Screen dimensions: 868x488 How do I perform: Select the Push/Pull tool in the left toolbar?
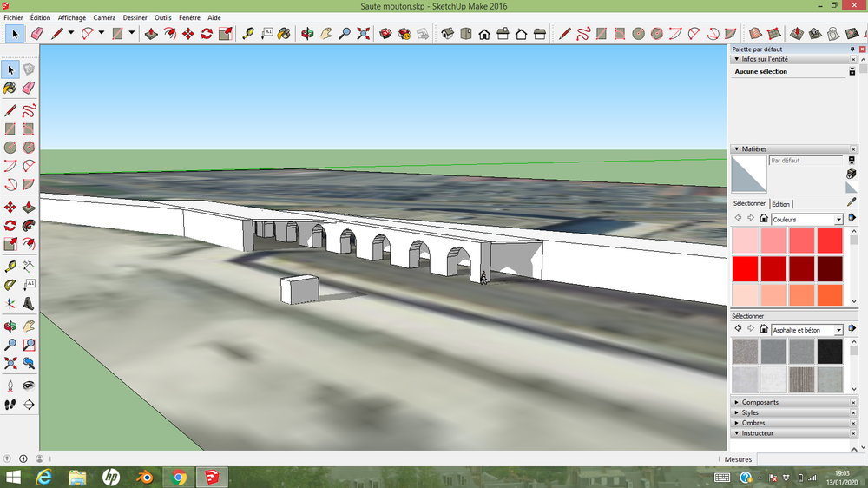(29, 208)
